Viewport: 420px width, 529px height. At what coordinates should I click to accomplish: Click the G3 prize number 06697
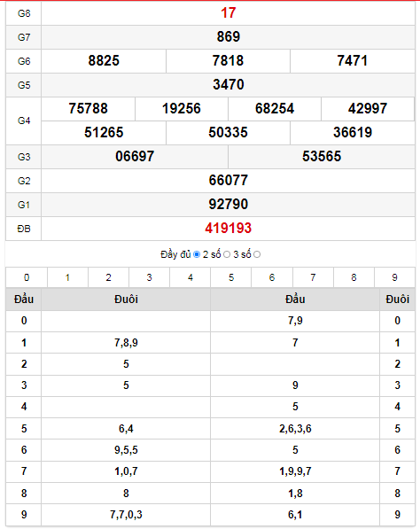click(135, 157)
